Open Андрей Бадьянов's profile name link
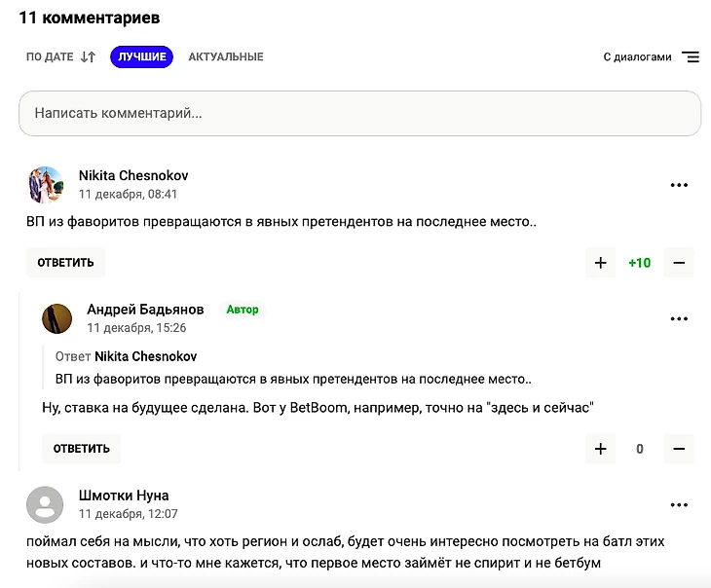This screenshot has width=711, height=588. [145, 310]
